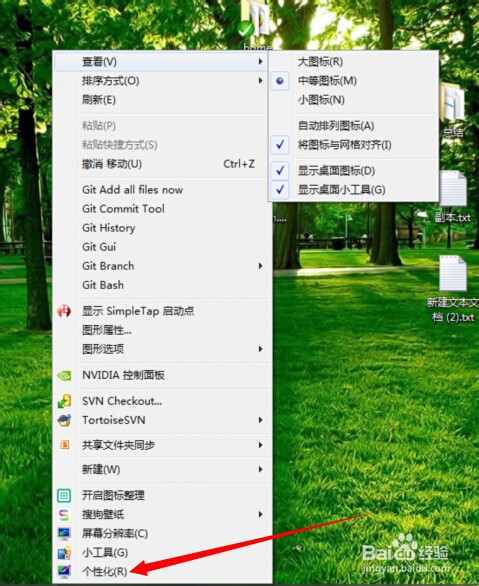Click the icon organizer grid icon
This screenshot has width=479, height=586.
[x=64, y=496]
